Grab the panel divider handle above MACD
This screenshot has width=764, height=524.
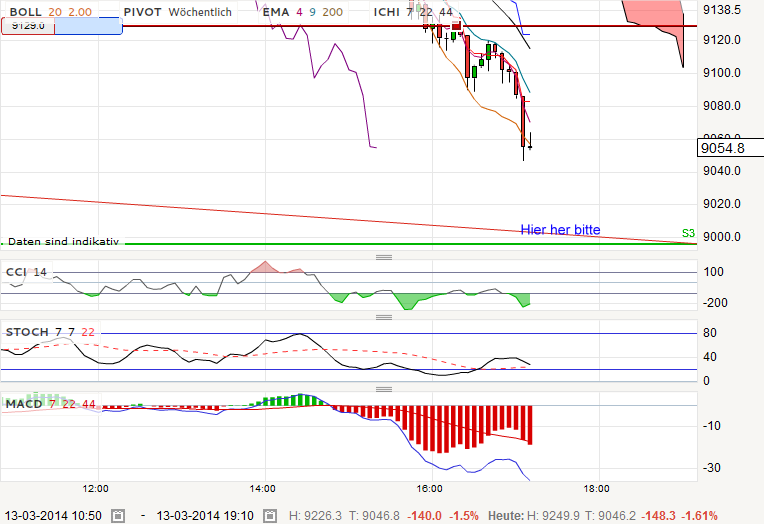(384, 389)
